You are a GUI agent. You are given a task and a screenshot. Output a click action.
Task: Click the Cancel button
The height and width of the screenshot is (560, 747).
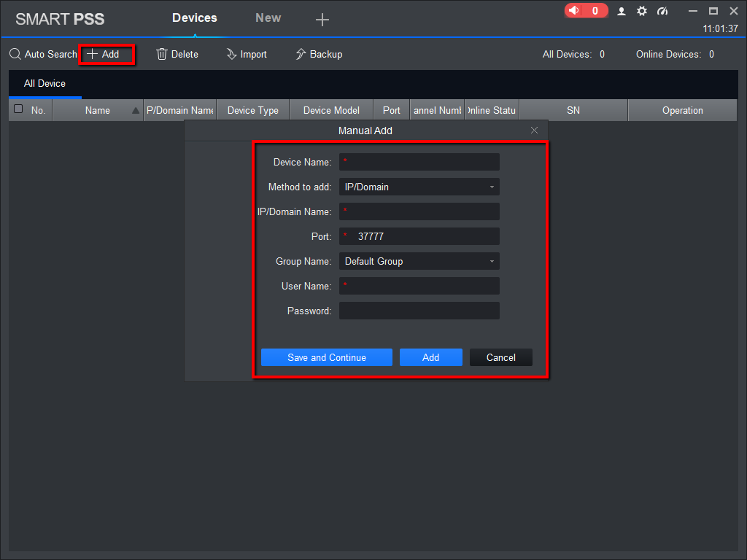pyautogui.click(x=500, y=357)
